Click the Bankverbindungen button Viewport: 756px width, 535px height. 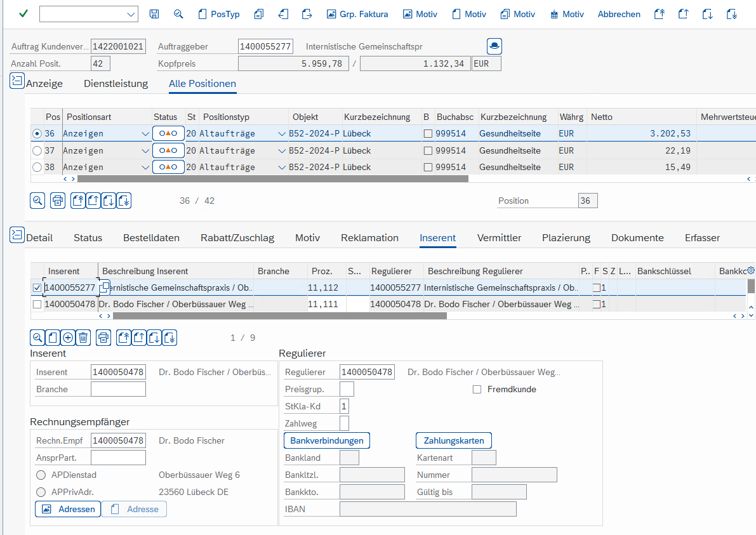coord(327,440)
